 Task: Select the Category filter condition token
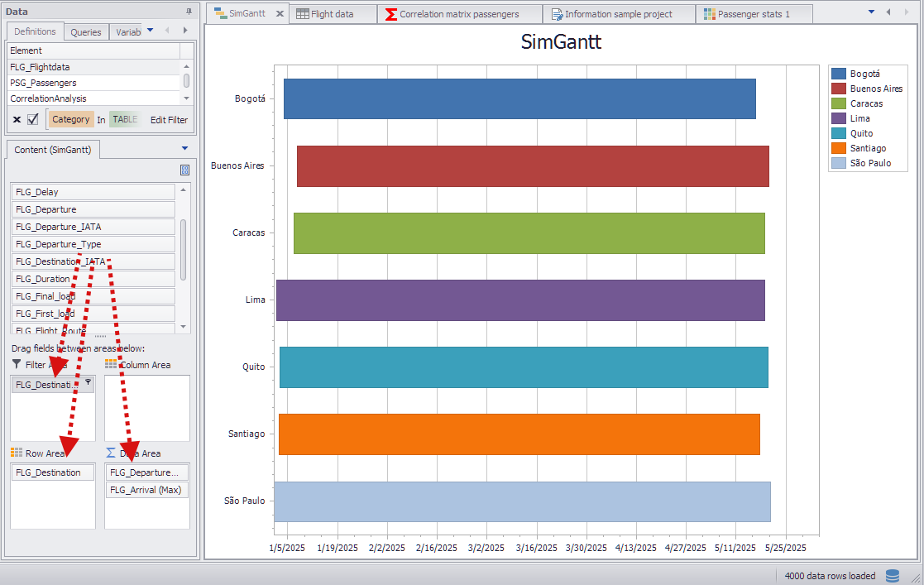click(70, 120)
